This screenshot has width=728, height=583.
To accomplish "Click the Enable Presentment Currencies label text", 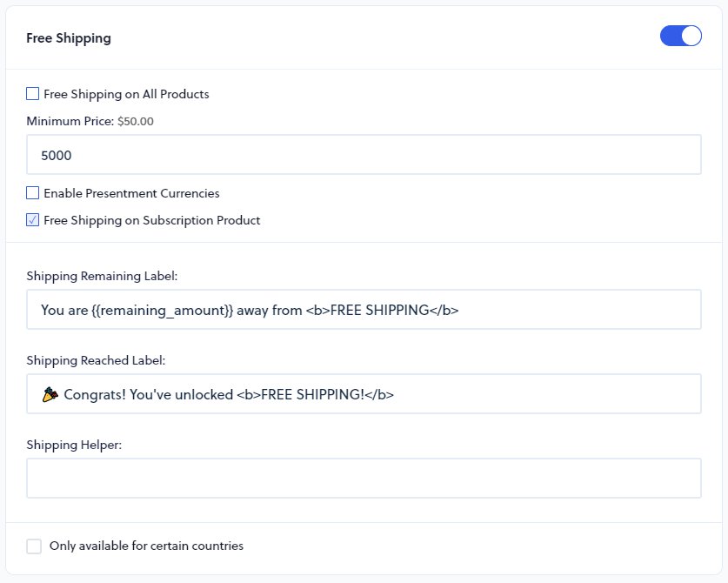I will coord(130,192).
